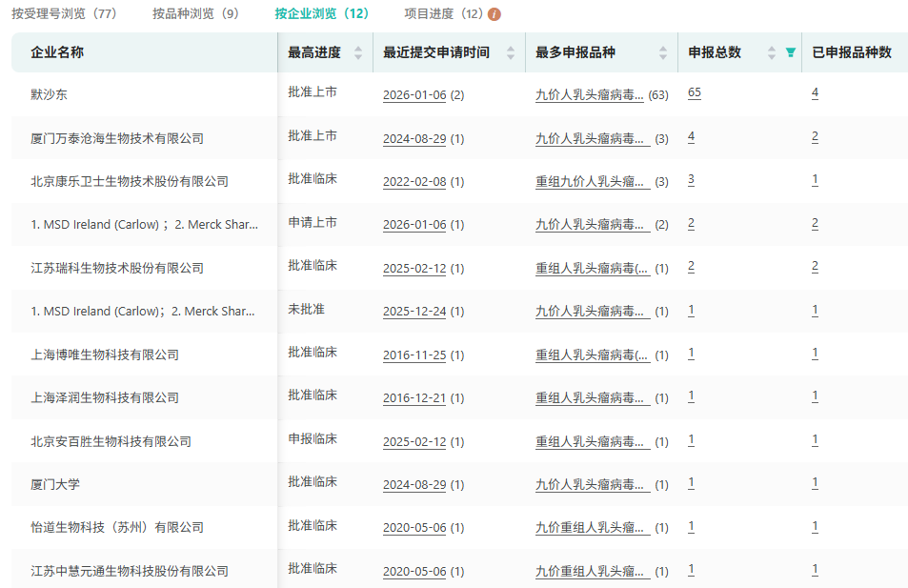Open 默沙东's 申报总数 link showing 65
Image resolution: width=908 pixels, height=588 pixels.
[x=692, y=92]
